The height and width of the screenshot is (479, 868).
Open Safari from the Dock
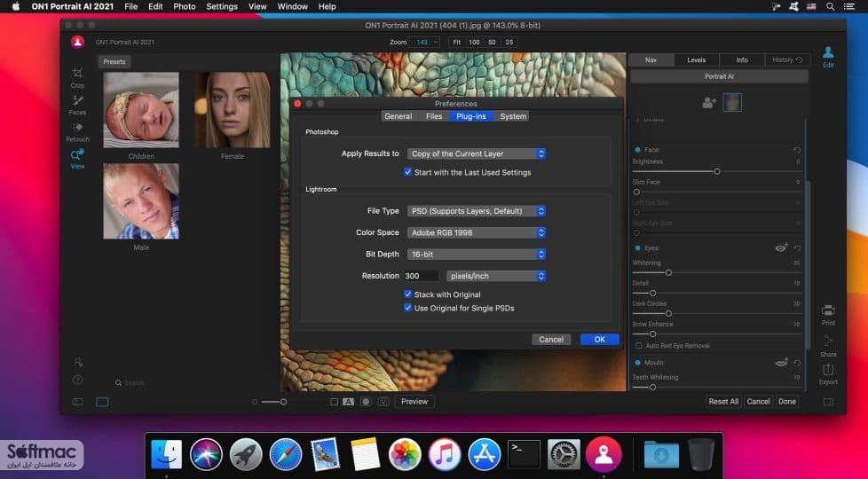point(286,455)
